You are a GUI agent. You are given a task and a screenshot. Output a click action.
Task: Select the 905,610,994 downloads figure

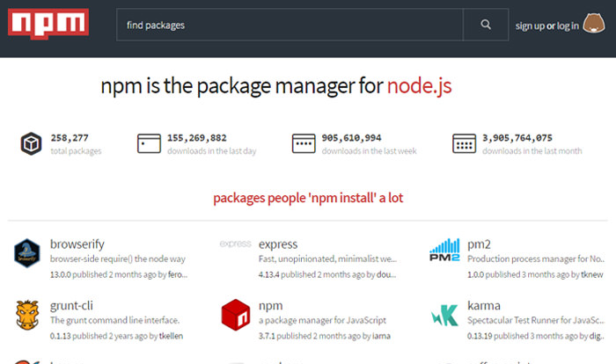pyautogui.click(x=352, y=138)
